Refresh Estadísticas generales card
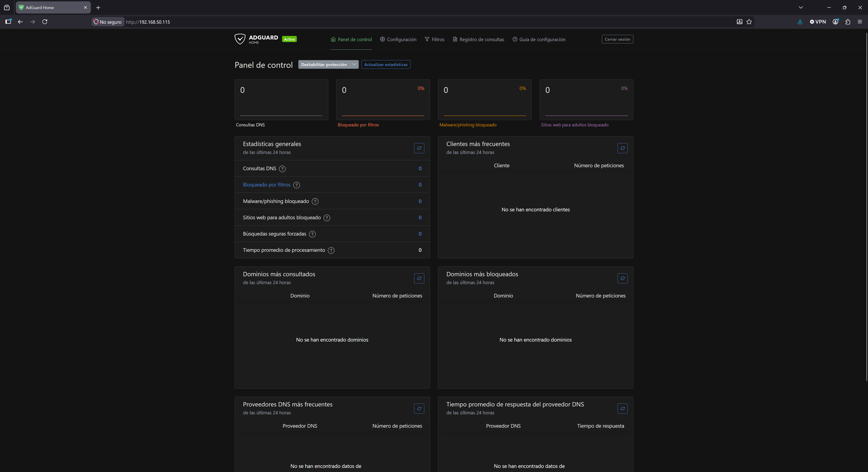Image resolution: width=868 pixels, height=472 pixels. 419,148
